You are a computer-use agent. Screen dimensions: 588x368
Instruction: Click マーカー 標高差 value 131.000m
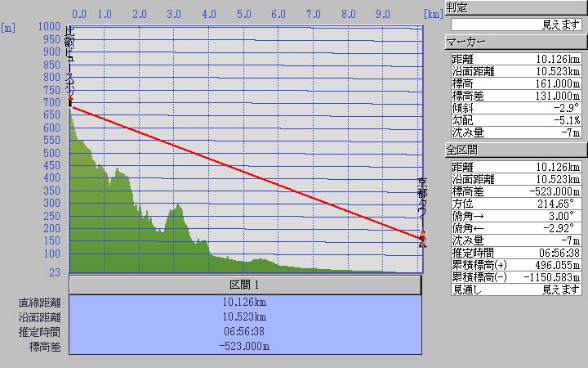tap(558, 96)
